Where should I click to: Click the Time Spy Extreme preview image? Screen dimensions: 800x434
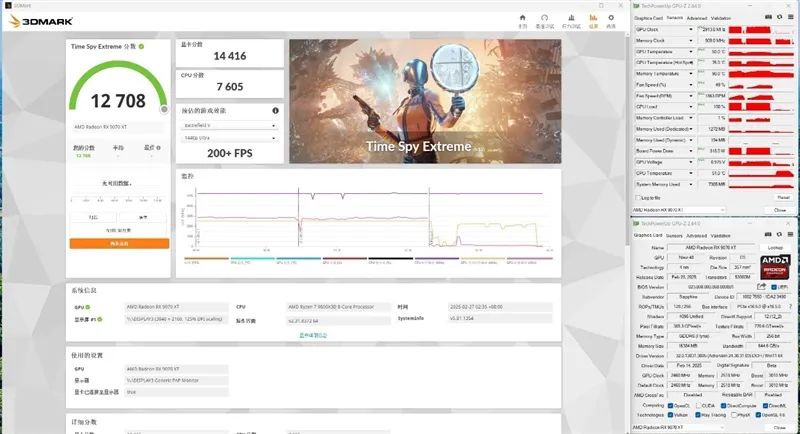pos(425,101)
